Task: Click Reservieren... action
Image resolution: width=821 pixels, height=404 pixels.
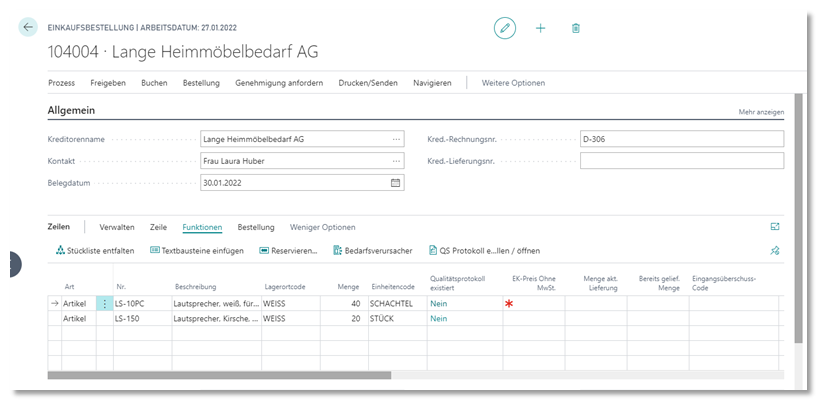Action: click(289, 251)
